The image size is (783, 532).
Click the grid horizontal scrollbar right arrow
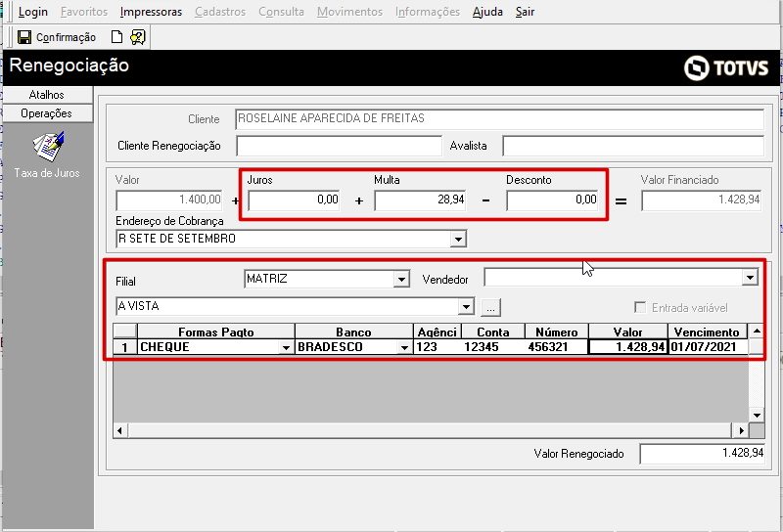tap(741, 430)
